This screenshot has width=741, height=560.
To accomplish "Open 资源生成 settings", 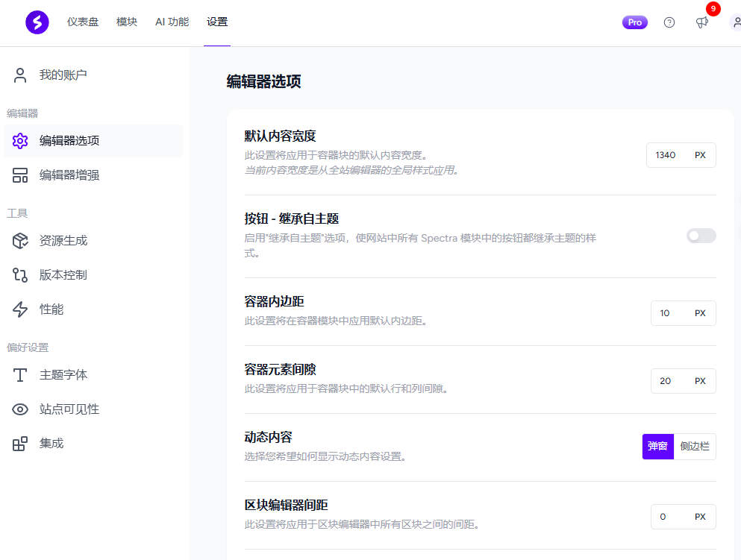I will click(93, 240).
